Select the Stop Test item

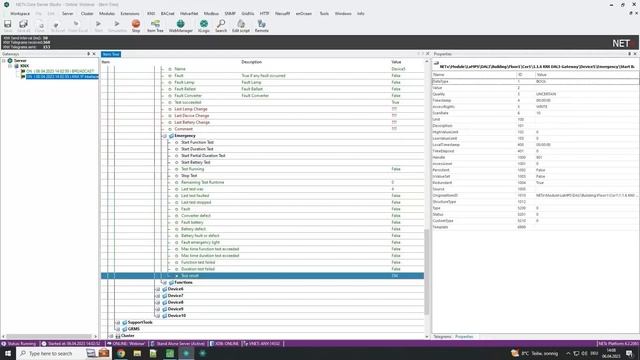189,176
